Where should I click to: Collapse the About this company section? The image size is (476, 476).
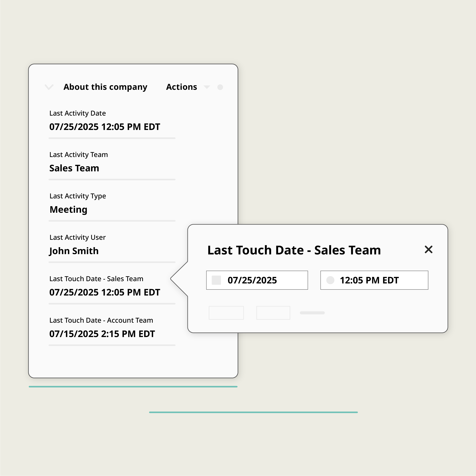(49, 87)
